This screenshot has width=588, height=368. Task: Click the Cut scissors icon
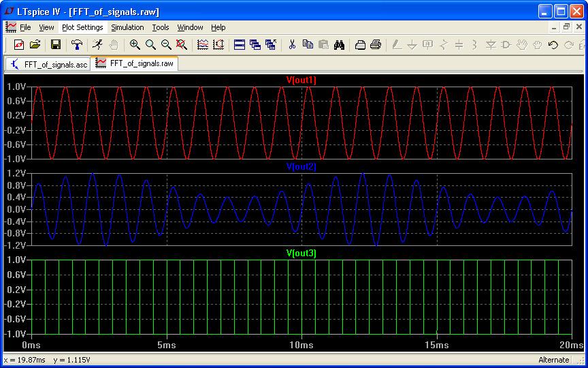[x=292, y=45]
